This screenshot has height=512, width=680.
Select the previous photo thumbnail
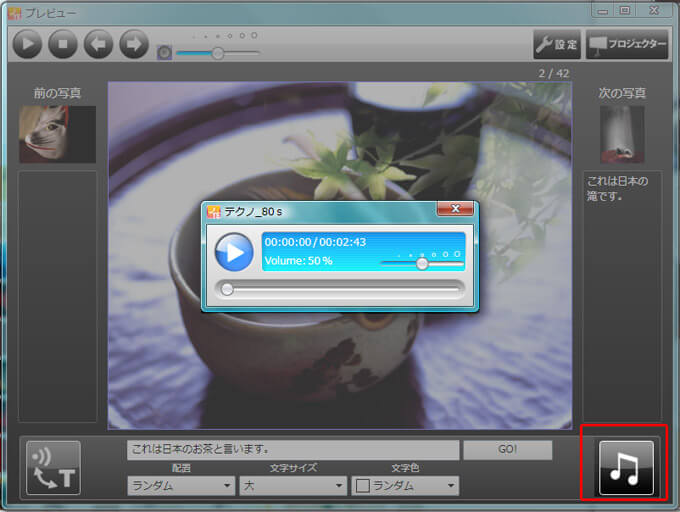57,134
